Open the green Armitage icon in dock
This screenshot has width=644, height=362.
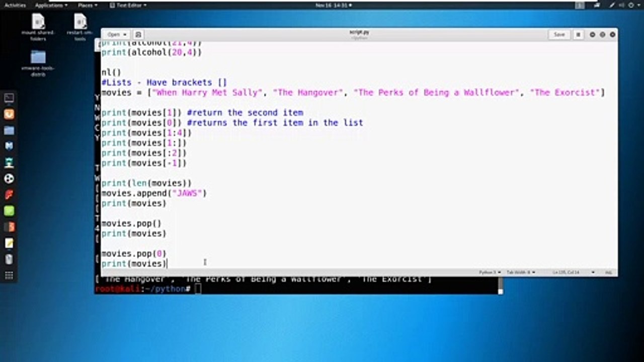pyautogui.click(x=9, y=162)
